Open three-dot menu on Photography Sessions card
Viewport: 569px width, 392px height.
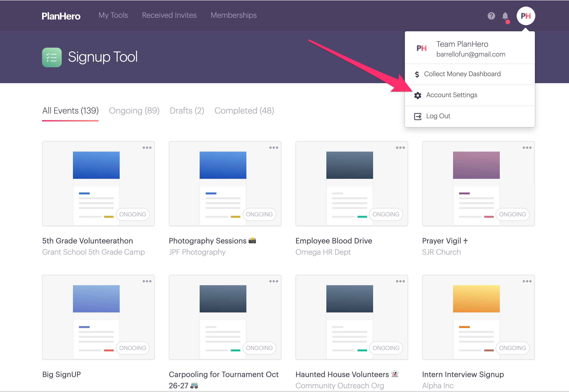pos(273,148)
